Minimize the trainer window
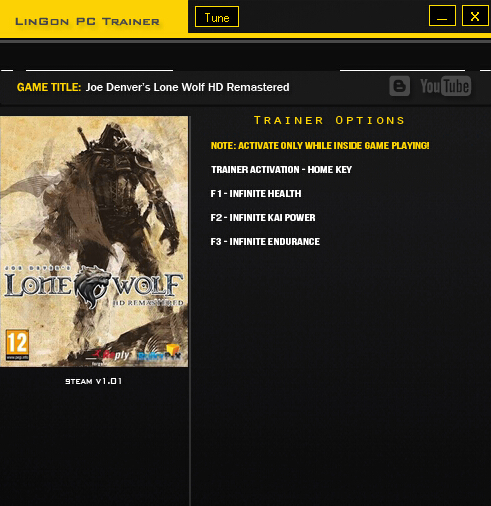Viewport: 491px width, 506px height. (442, 16)
